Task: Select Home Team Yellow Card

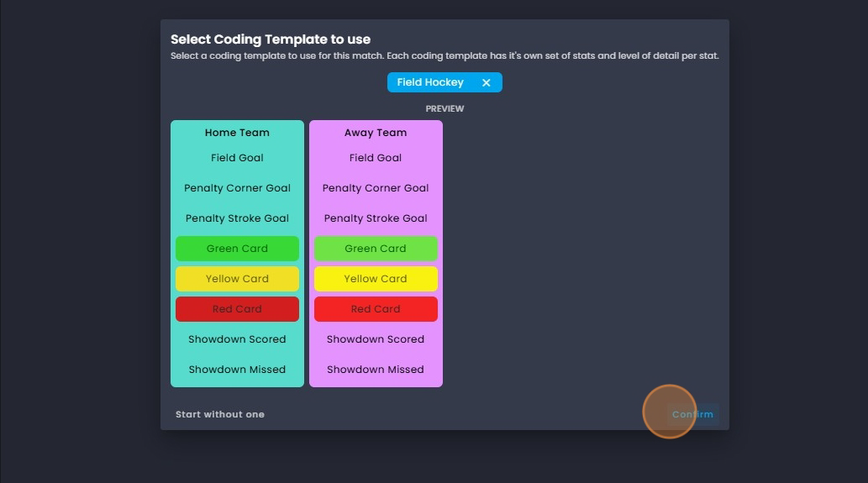Action: pyautogui.click(x=238, y=279)
